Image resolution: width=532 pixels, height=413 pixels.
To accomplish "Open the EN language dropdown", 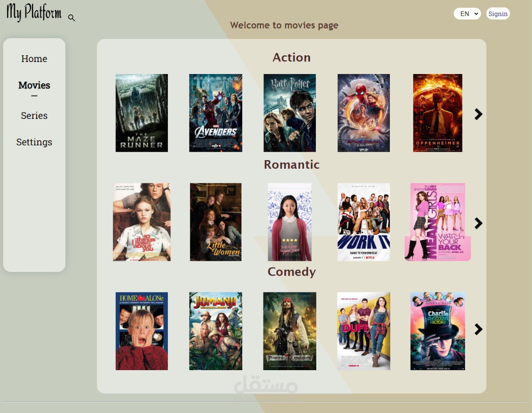I will coord(468,14).
